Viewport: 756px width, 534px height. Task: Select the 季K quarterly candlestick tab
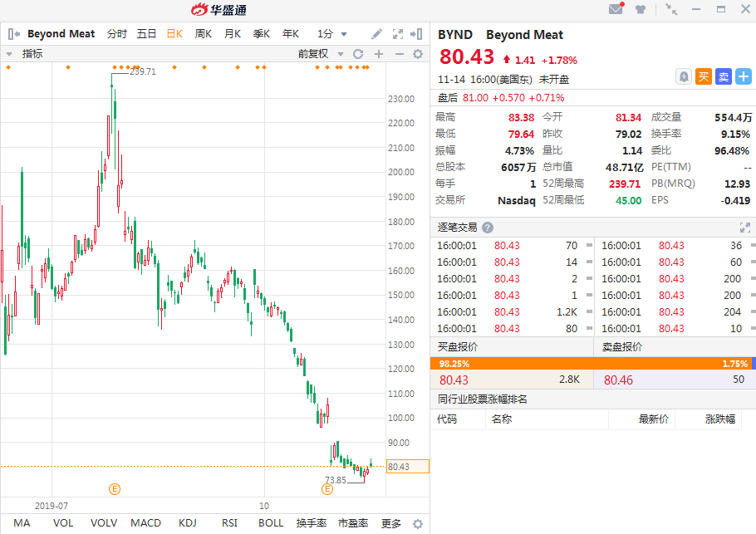pyautogui.click(x=262, y=34)
